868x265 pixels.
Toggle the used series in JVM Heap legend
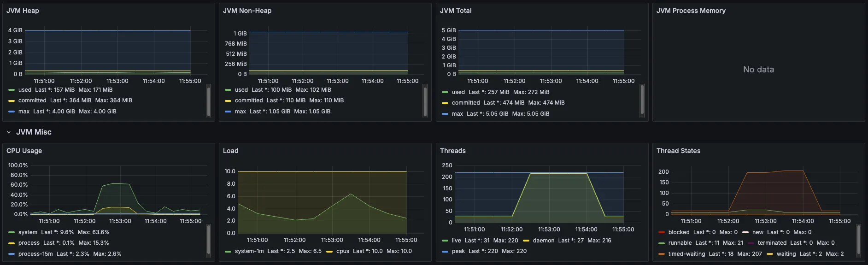[25, 90]
